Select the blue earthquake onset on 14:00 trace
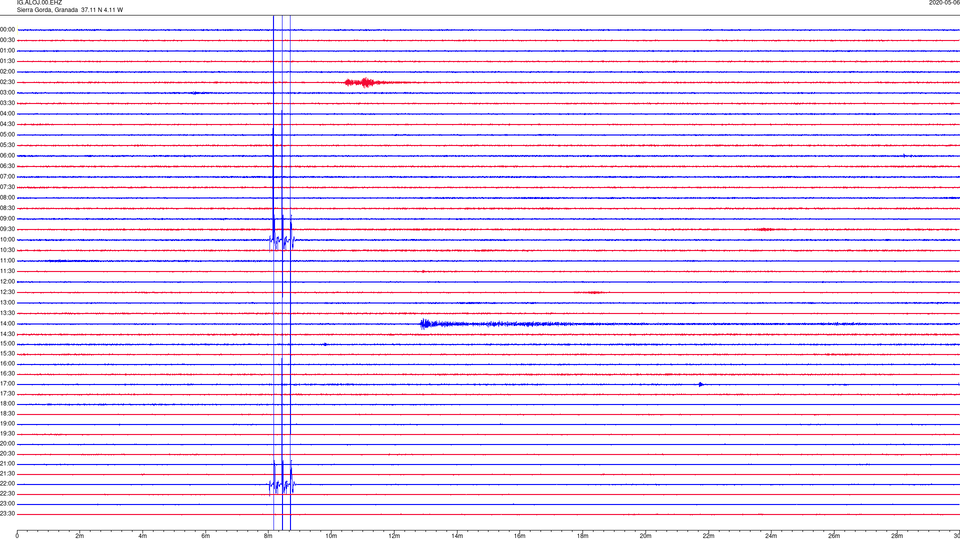This screenshot has height=540, width=960. [x=424, y=324]
